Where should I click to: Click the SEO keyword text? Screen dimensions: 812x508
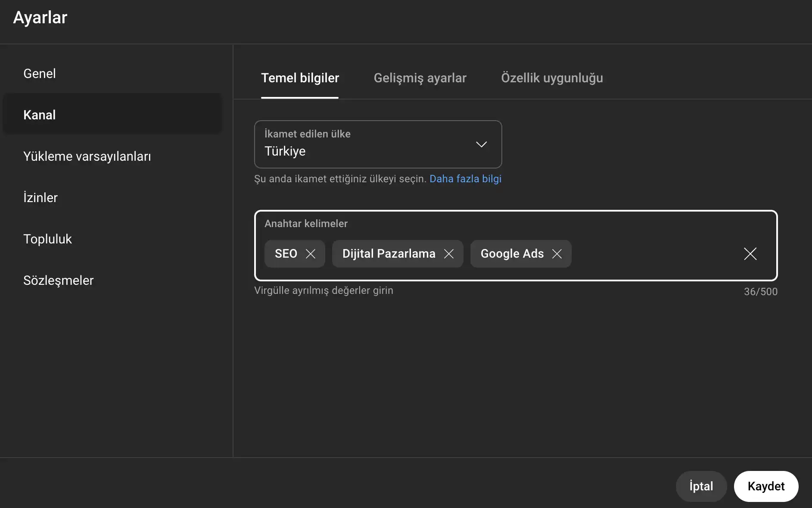286,254
